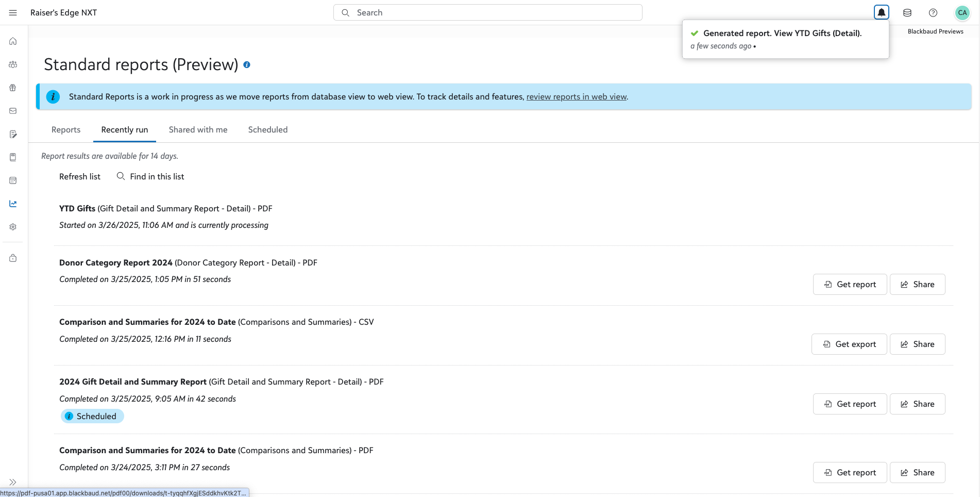Screen dimensions: 980x497
Task: Open the Shared with me tab
Action: point(198,130)
